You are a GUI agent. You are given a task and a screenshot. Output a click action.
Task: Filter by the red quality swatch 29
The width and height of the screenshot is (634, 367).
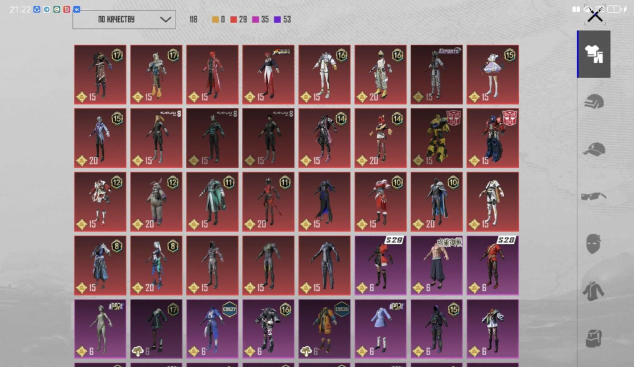239,19
